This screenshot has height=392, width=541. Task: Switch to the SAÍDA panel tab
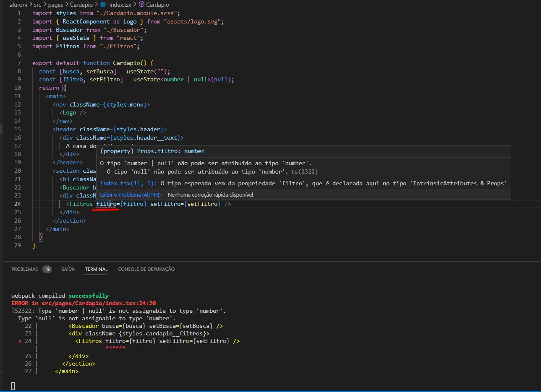coord(68,269)
